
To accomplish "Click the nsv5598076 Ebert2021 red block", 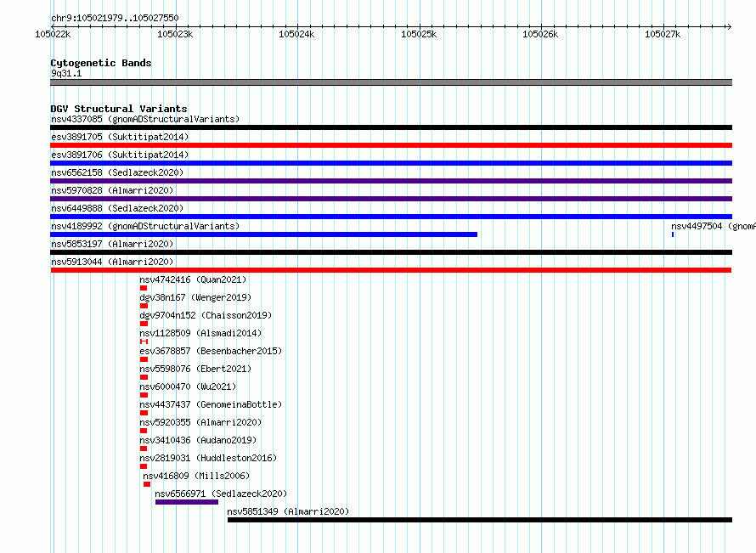I will [x=144, y=377].
